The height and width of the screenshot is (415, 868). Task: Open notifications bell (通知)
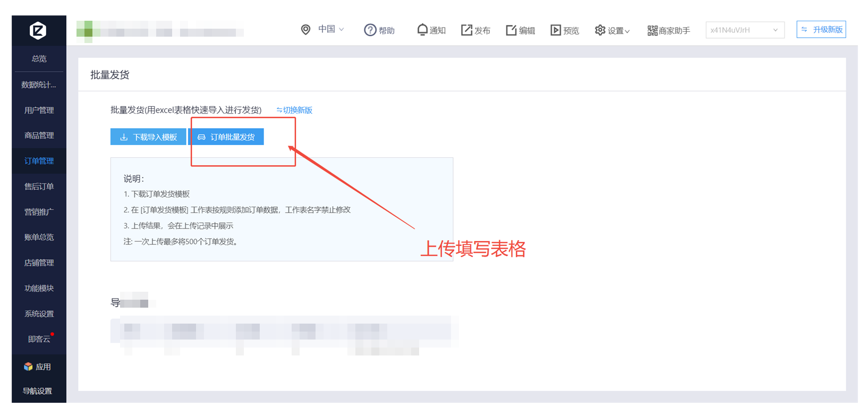[422, 30]
